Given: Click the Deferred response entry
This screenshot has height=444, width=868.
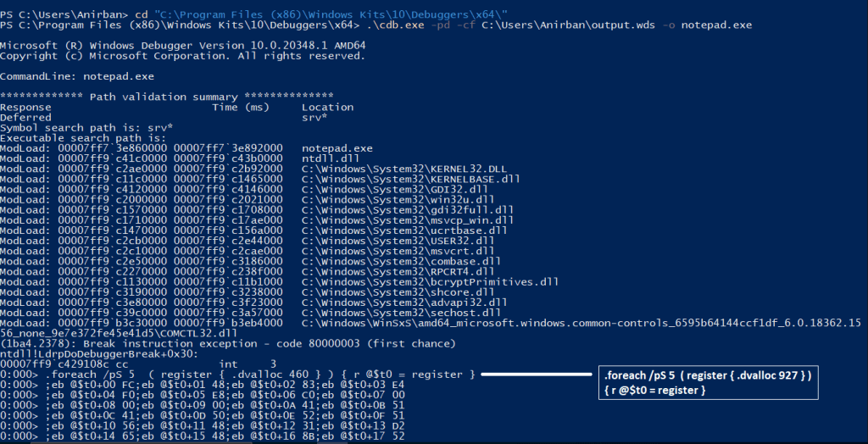Looking at the screenshot, I should [25, 117].
